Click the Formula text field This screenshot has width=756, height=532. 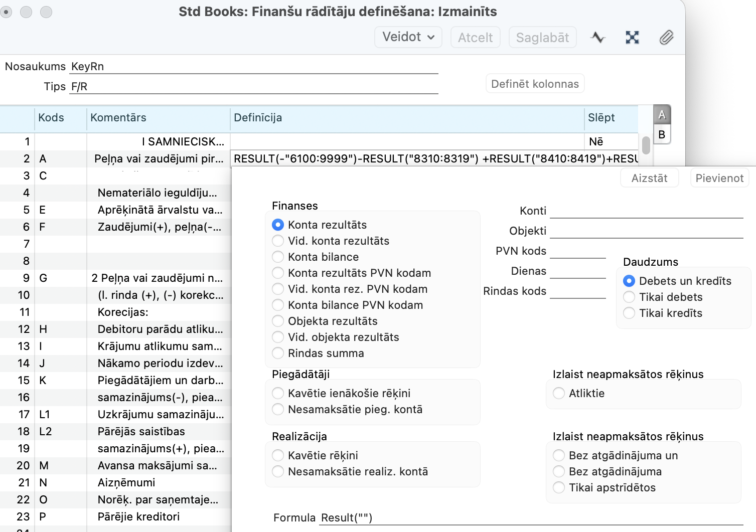530,517
